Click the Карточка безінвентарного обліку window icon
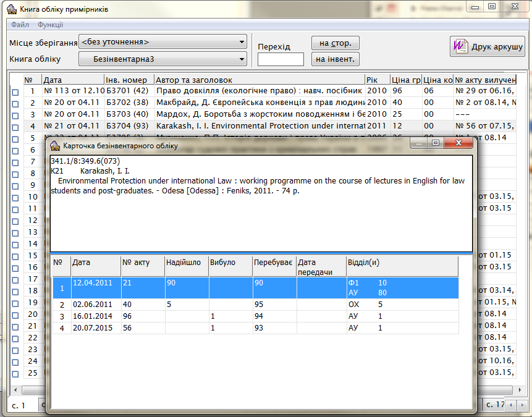 point(56,146)
